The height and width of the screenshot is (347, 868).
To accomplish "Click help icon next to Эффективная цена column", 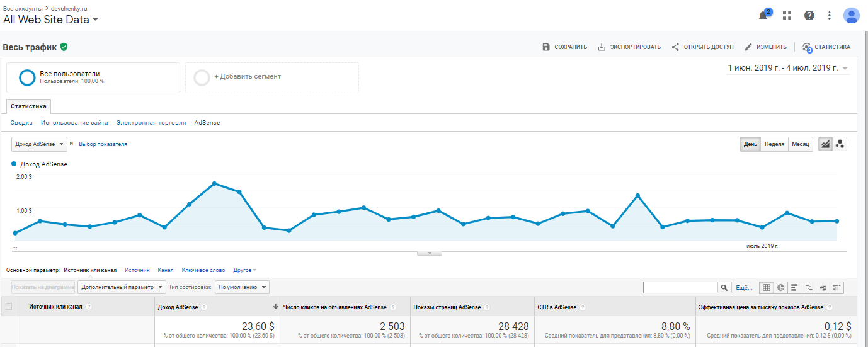I will click(830, 307).
